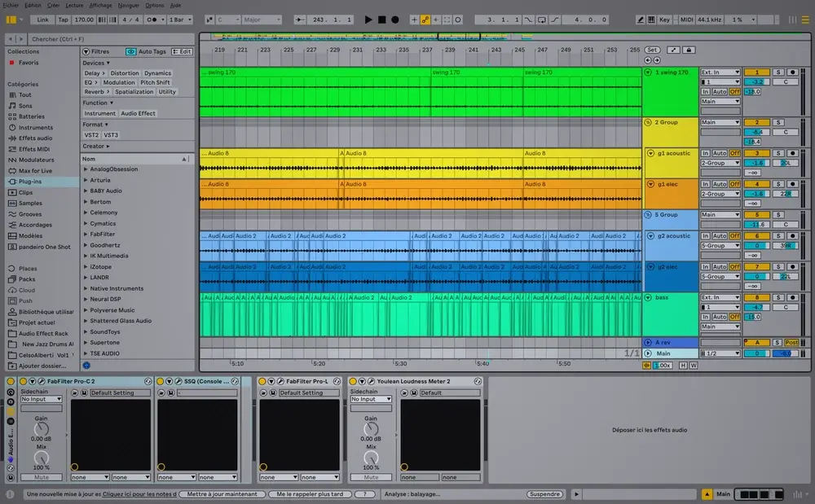The image size is (815, 504).
Task: Deactivate track 4 g1 elec activator
Action: (x=756, y=184)
